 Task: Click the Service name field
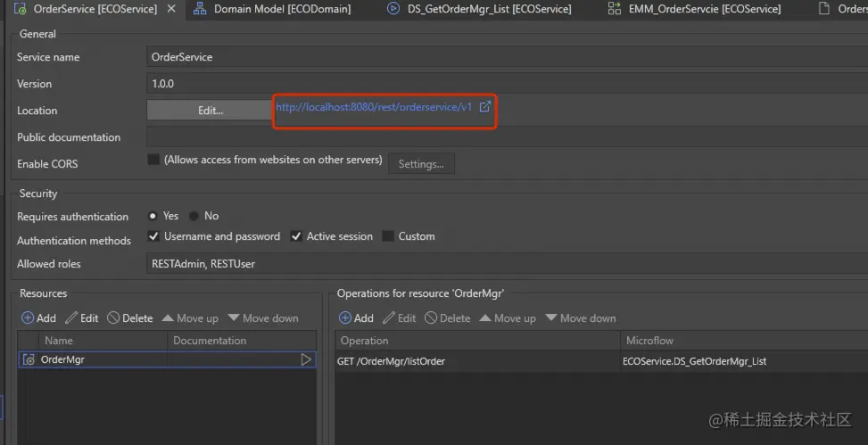point(507,57)
